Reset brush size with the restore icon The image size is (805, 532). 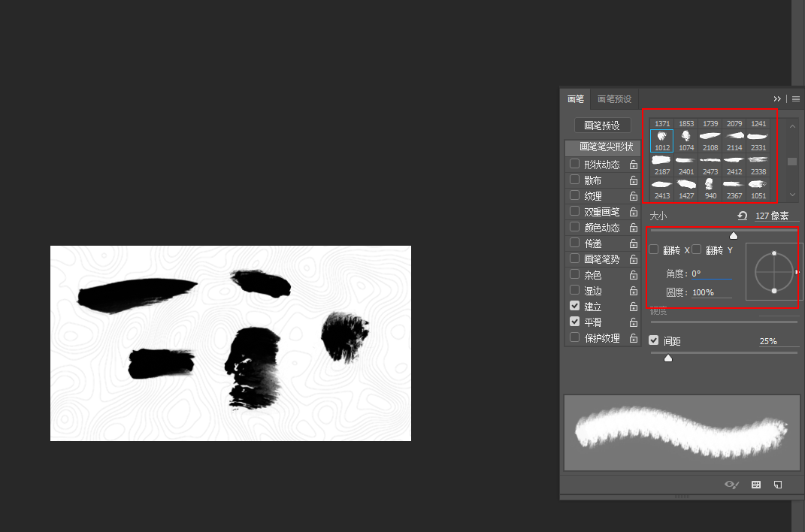pyautogui.click(x=743, y=216)
